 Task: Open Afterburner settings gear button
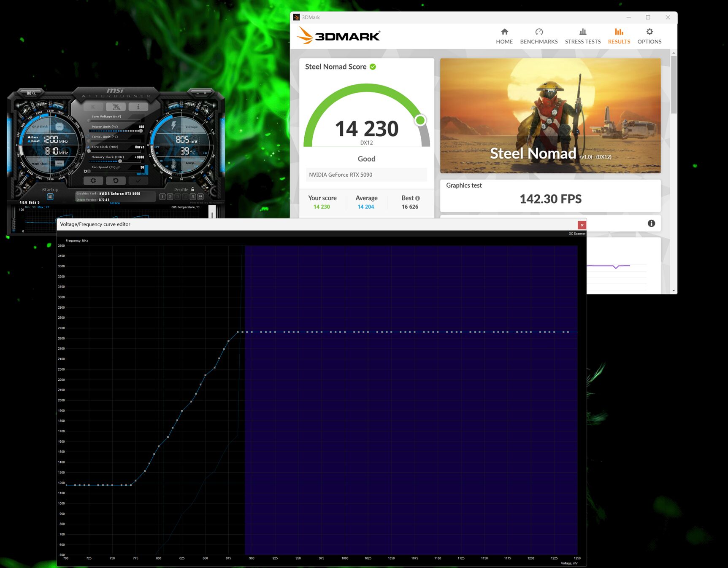tap(93, 180)
